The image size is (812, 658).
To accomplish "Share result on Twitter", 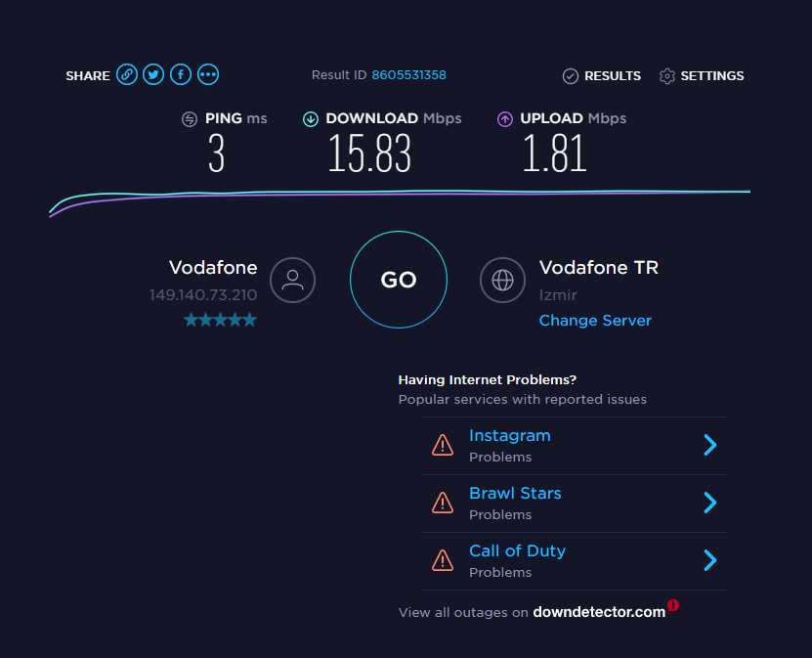I will tap(153, 74).
